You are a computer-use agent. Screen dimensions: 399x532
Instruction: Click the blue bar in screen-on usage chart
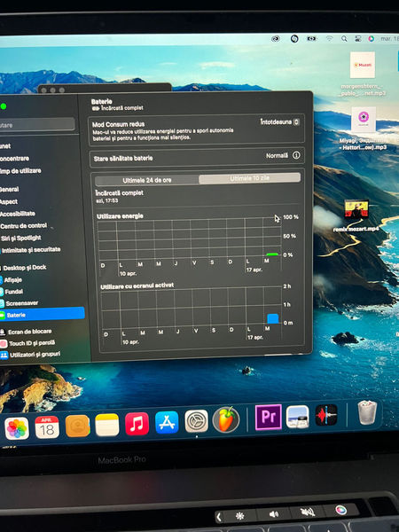tap(273, 318)
